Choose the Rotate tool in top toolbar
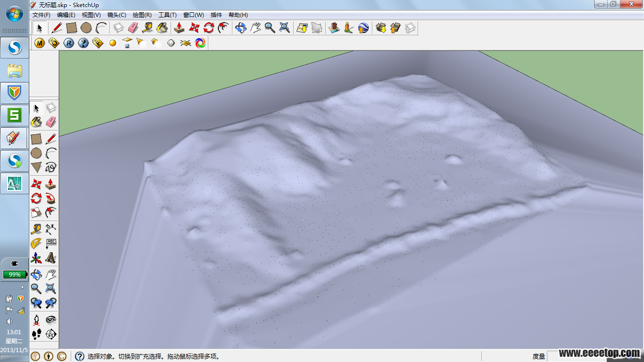Image resolution: width=644 pixels, height=362 pixels. [208, 28]
